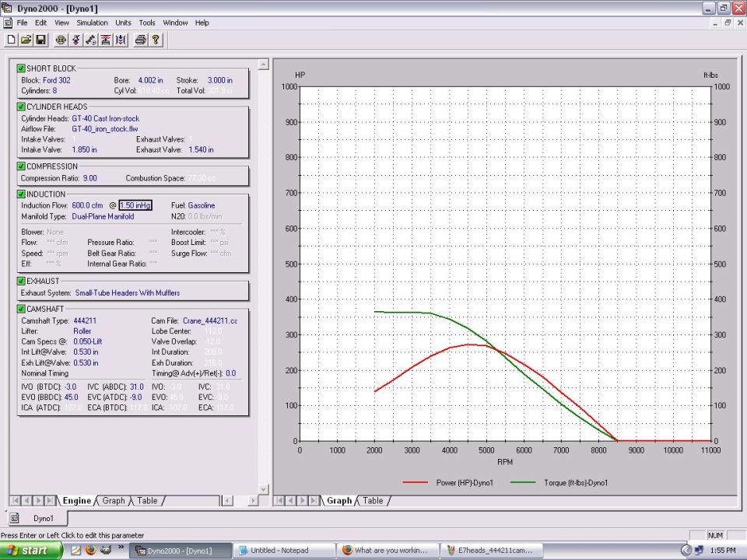Viewport: 747px width, 560px height.
Task: Uncheck the CYLINDER HEADS checkbox
Action: 21,107
